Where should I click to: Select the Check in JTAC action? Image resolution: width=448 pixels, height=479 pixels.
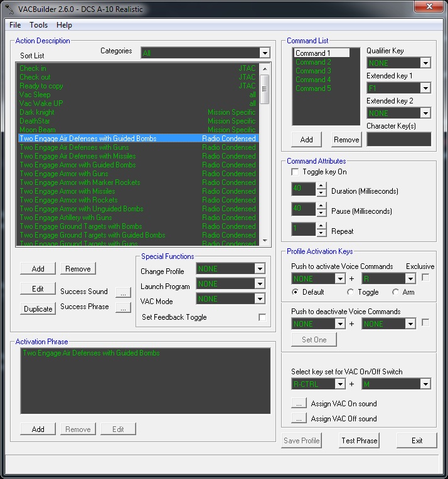point(137,68)
